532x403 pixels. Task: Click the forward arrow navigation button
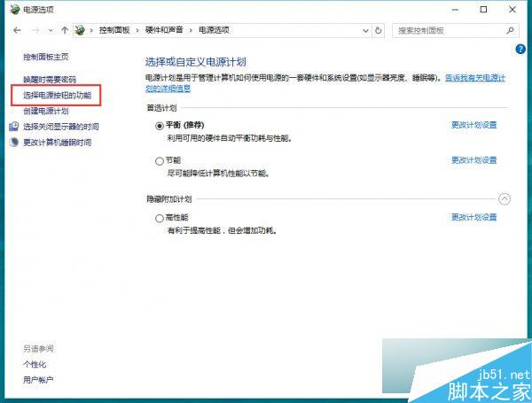tap(35, 30)
